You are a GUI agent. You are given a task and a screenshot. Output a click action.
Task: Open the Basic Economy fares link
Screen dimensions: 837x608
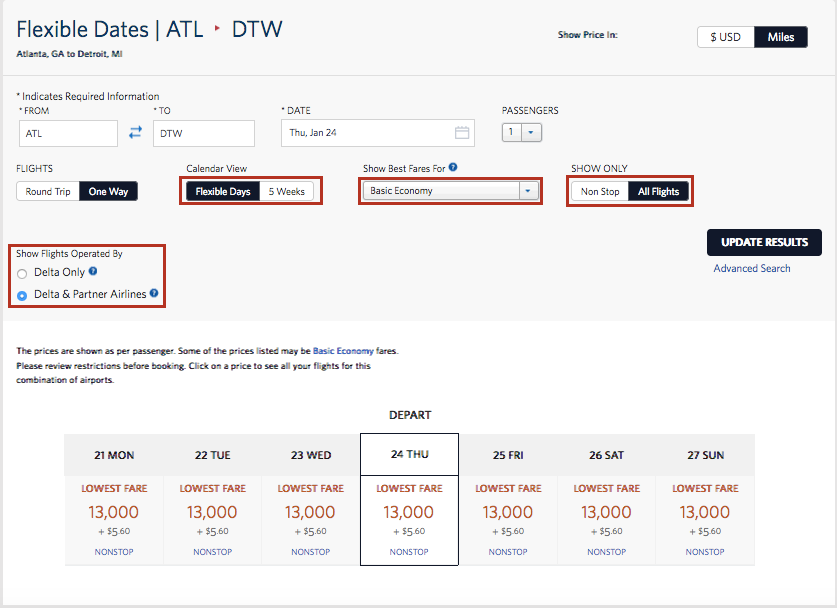(x=343, y=351)
